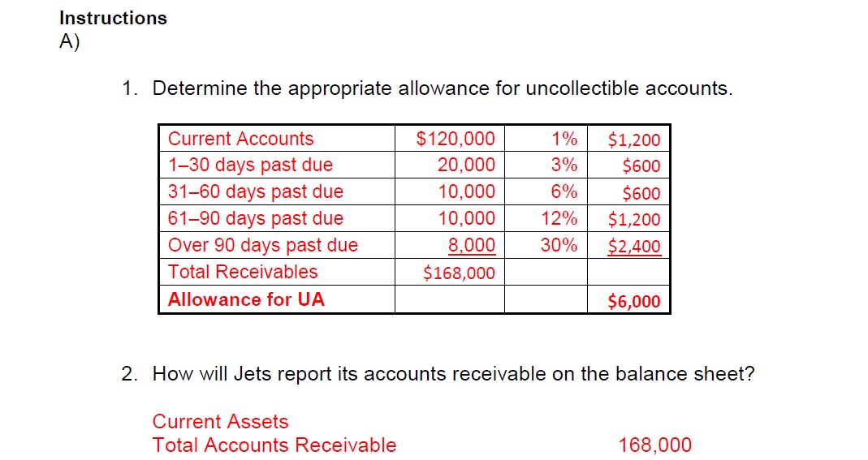Click the "61–90 days past due" label
The width and height of the screenshot is (868, 460).
pos(255,219)
